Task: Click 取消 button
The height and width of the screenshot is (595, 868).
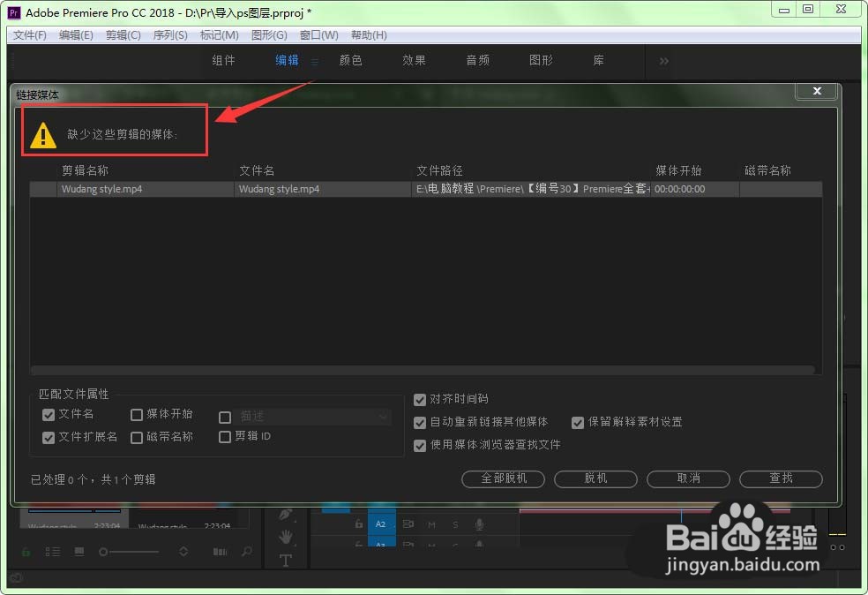Action: pyautogui.click(x=688, y=478)
